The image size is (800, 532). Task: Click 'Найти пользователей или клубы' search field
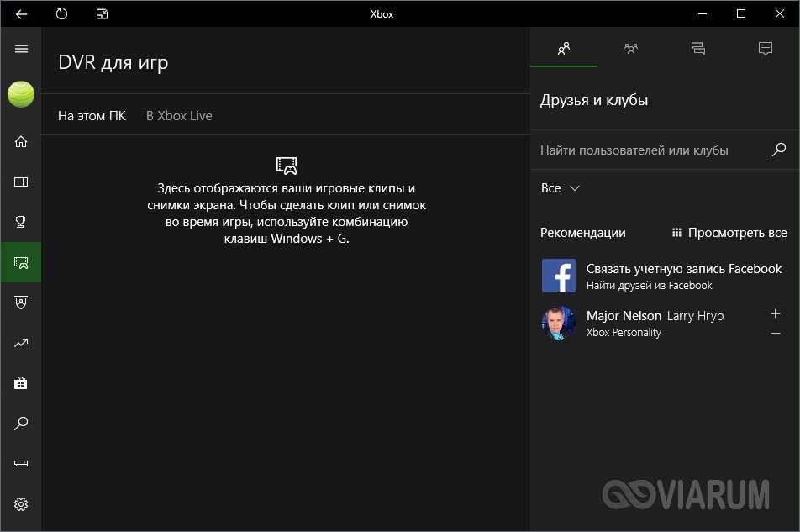[651, 150]
